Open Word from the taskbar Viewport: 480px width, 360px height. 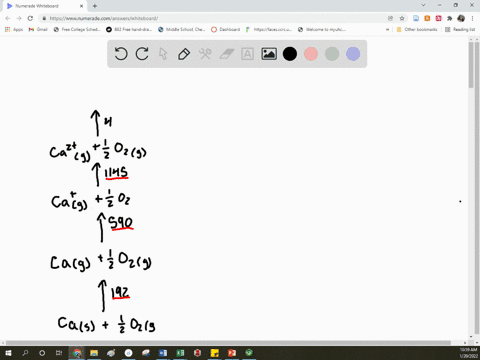pos(163,353)
